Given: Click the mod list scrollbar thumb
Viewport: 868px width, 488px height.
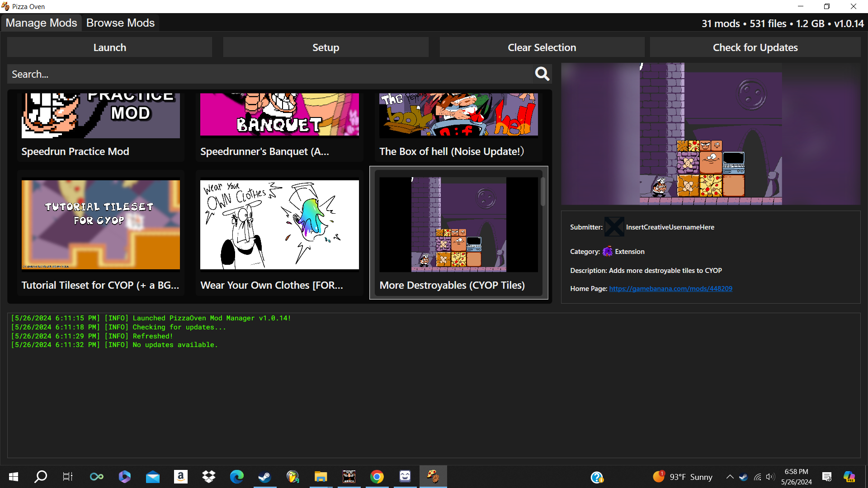Looking at the screenshot, I should tap(543, 192).
